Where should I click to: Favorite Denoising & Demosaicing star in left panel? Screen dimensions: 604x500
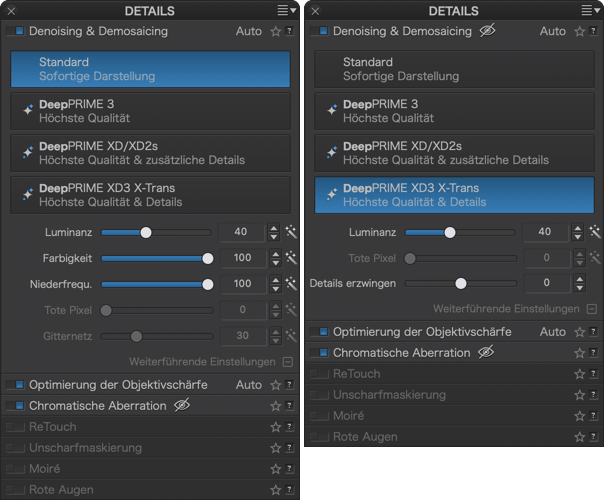(x=275, y=31)
